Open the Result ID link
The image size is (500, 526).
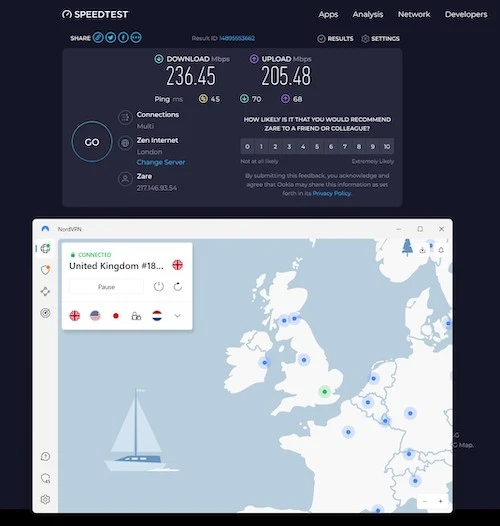point(237,38)
